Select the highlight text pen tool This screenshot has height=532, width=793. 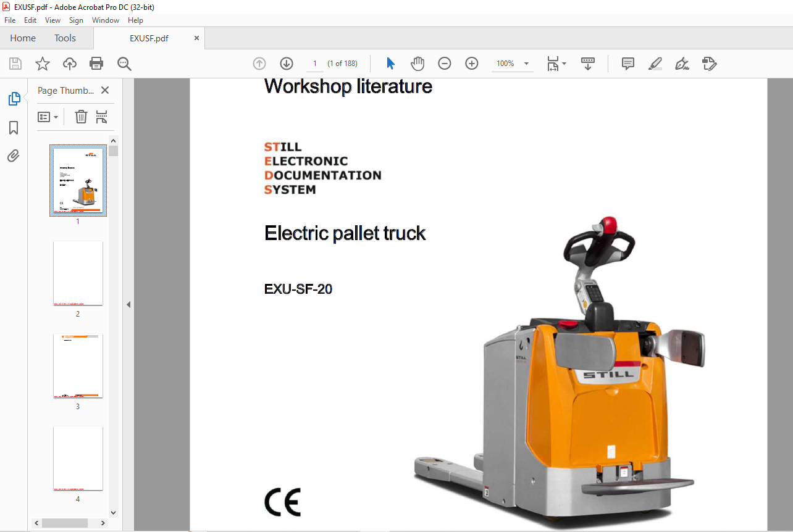point(655,64)
